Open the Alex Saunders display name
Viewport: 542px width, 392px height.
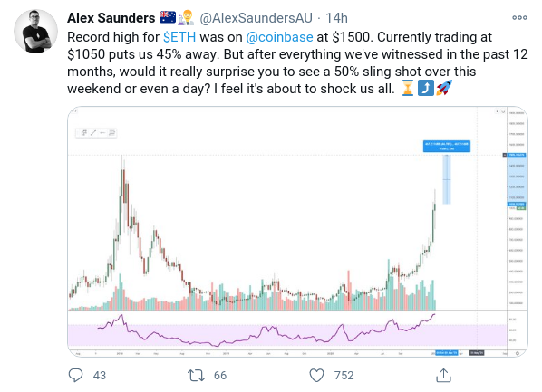tap(111, 18)
